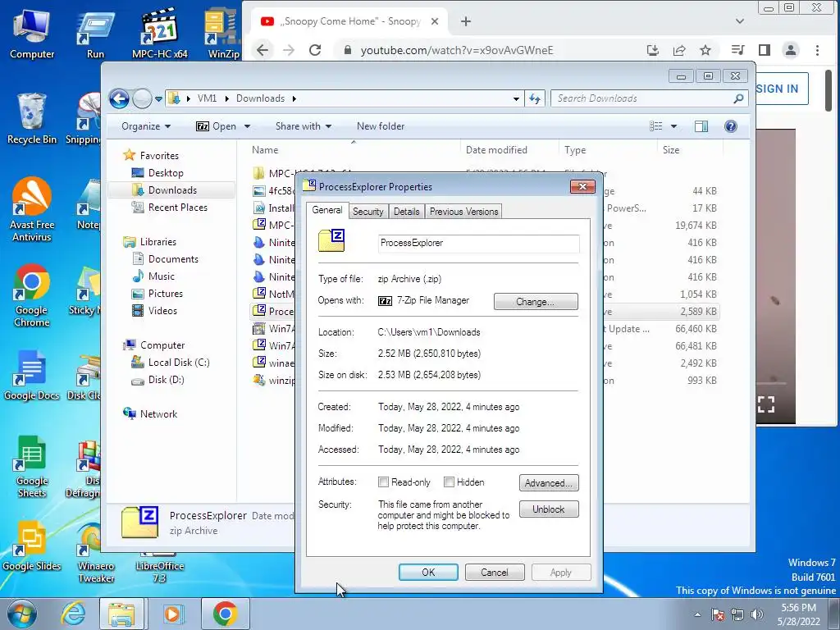Expand the Open with dropdown arrow
The width and height of the screenshot is (840, 630).
[248, 126]
